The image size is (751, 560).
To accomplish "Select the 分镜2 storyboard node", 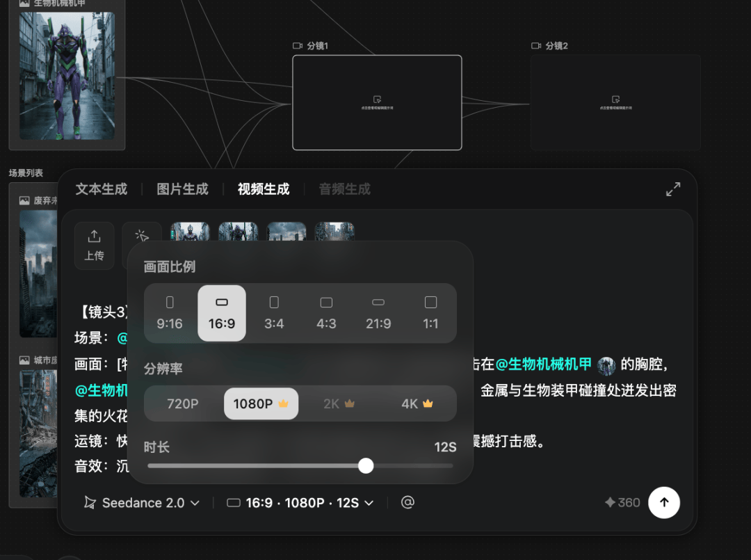I will tap(615, 102).
